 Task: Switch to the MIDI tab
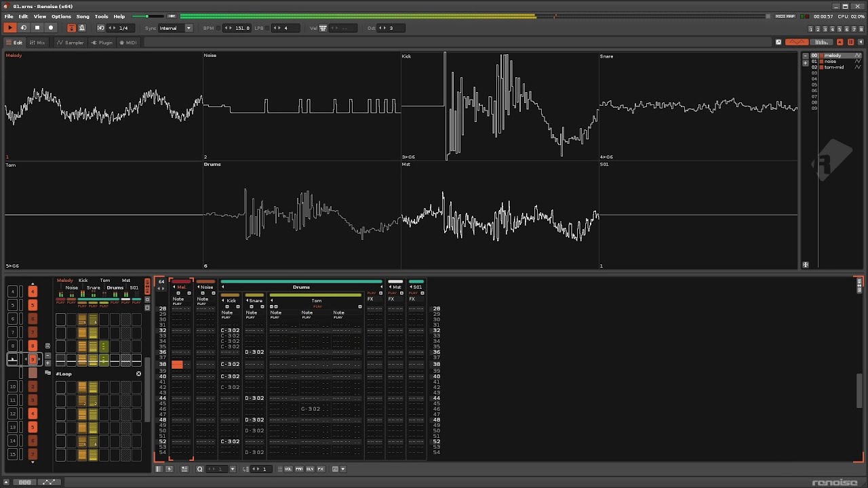tap(128, 42)
